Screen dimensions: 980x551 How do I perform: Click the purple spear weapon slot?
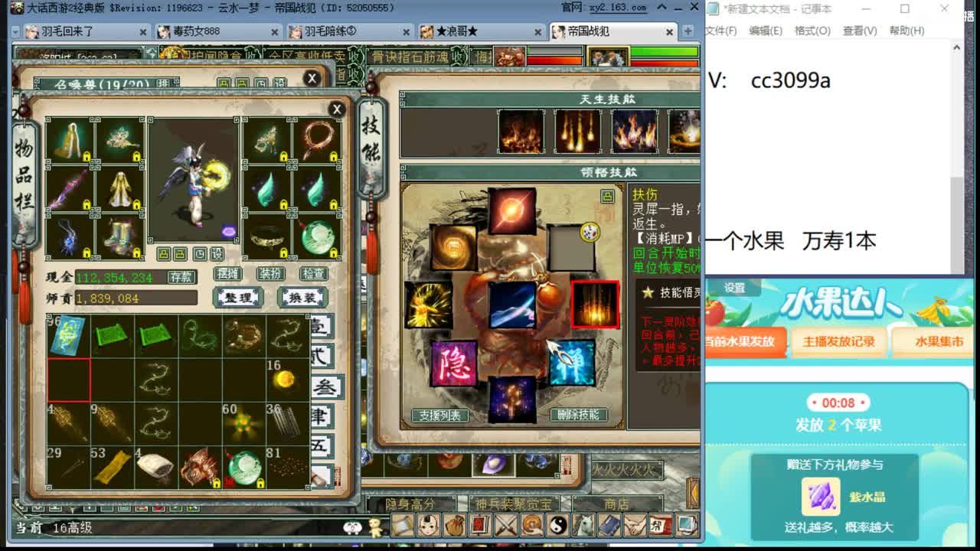70,189
